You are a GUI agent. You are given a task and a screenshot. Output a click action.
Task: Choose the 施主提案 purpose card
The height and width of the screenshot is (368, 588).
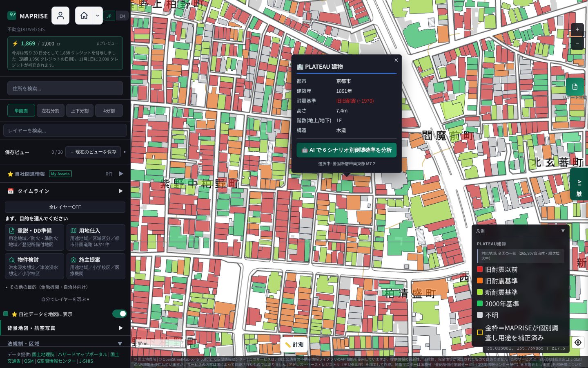(96, 266)
